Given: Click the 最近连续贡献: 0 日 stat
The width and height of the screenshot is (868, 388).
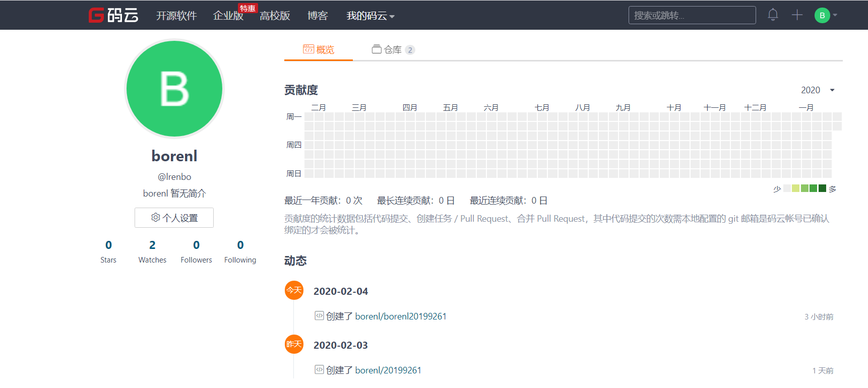Looking at the screenshot, I should pos(509,201).
